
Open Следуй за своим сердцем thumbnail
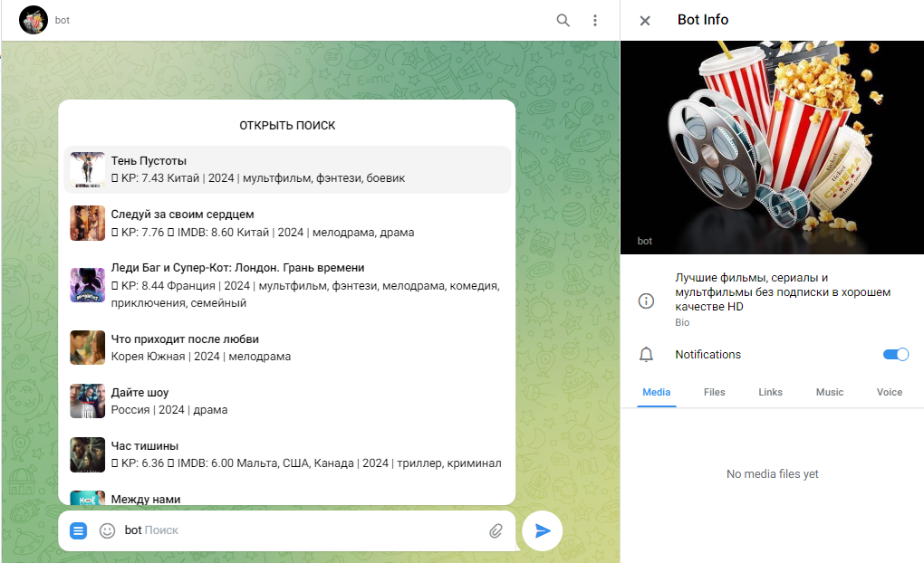click(x=88, y=224)
